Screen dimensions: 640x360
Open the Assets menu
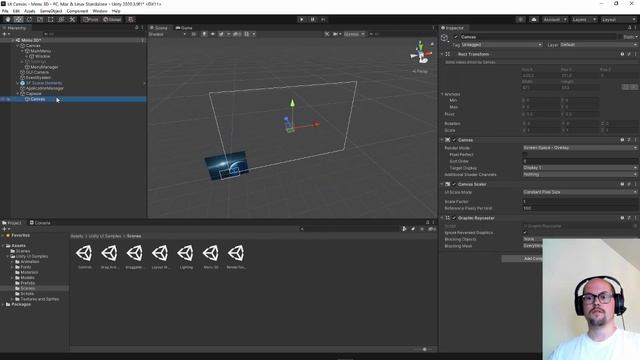pos(30,11)
